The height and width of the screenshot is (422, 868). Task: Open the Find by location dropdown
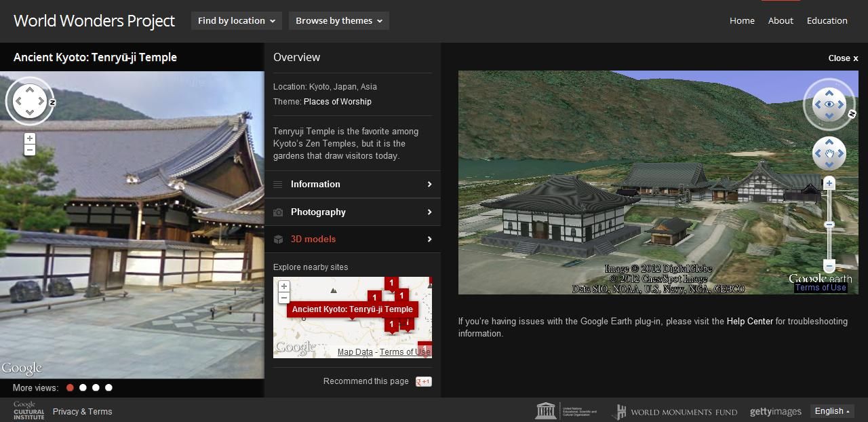(237, 21)
